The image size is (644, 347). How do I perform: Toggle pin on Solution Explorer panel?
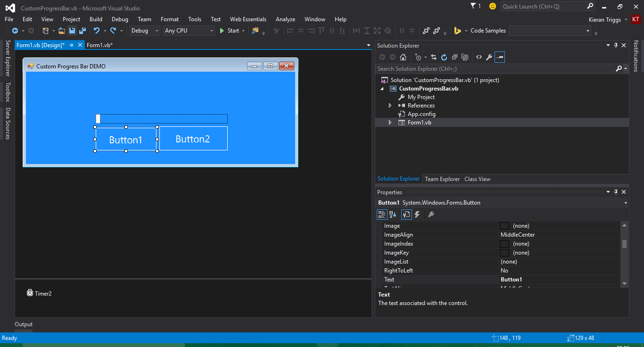click(616, 46)
